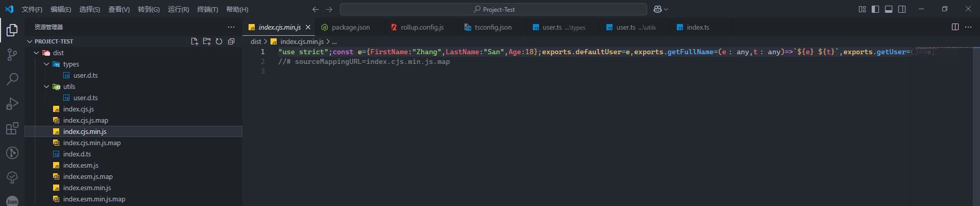Open the Source Control view
This screenshot has height=206, width=980.
pyautogui.click(x=12, y=55)
